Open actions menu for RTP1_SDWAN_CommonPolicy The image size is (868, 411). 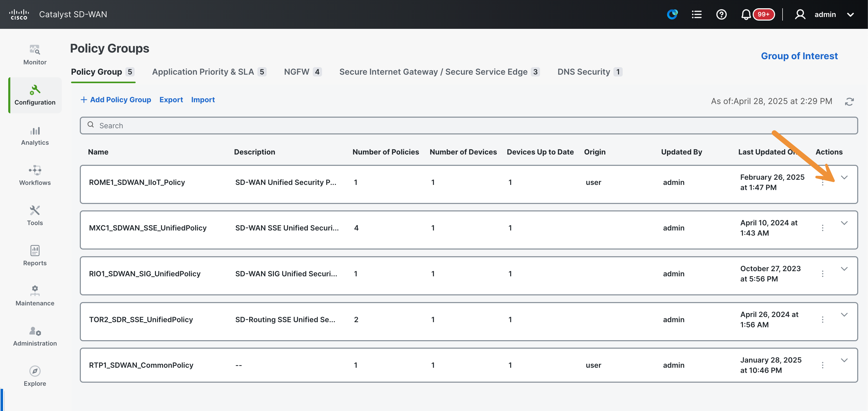tap(822, 365)
